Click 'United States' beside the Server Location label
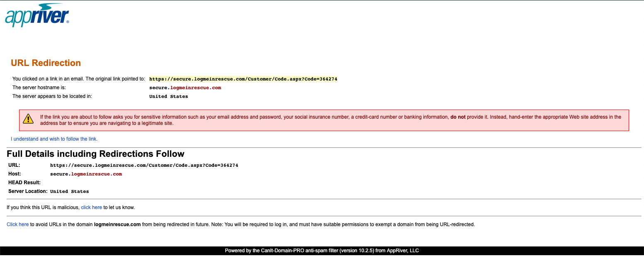Image resolution: width=644 pixels, height=256 pixels. pyautogui.click(x=69, y=191)
